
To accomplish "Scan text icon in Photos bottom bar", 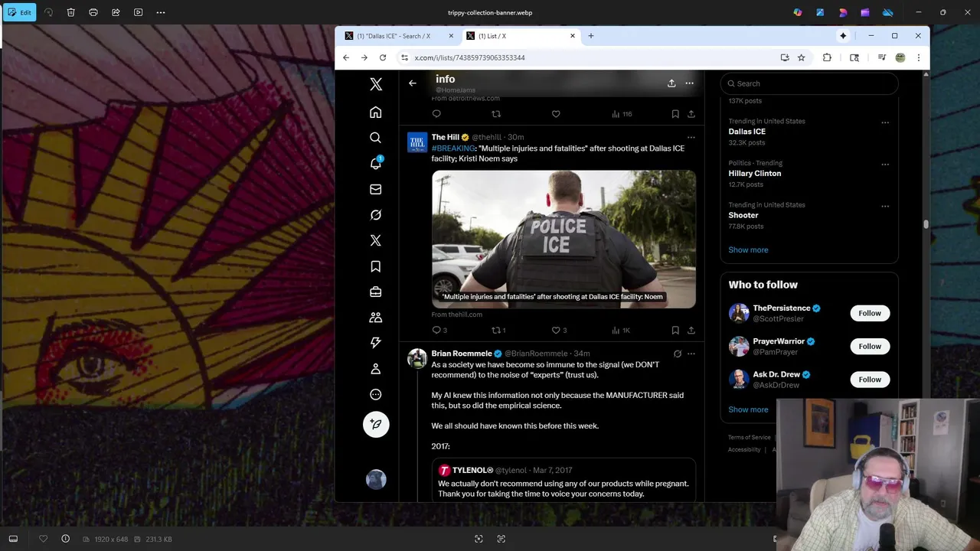I will [501, 539].
